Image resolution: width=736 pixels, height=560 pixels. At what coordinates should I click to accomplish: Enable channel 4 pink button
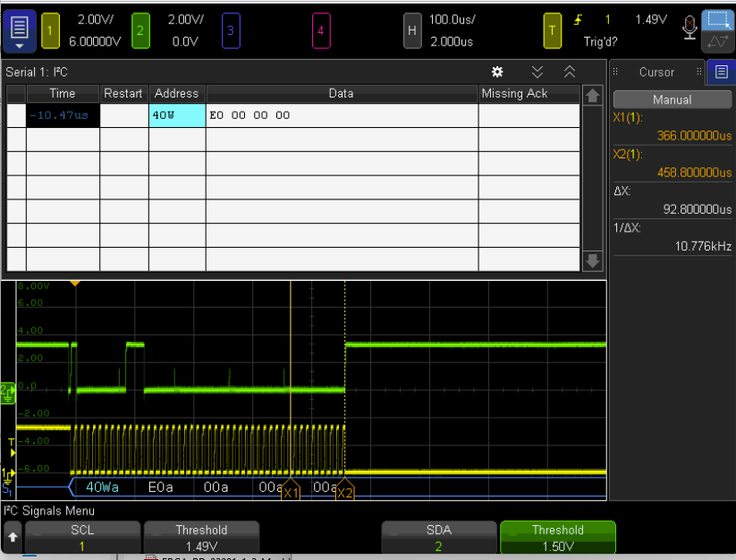click(321, 31)
